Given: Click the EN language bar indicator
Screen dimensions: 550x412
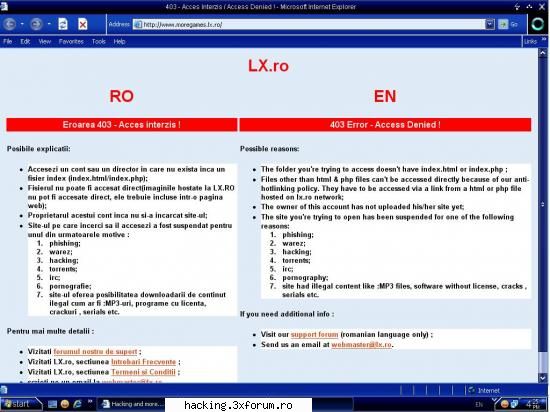Looking at the screenshot, I should (478, 404).
